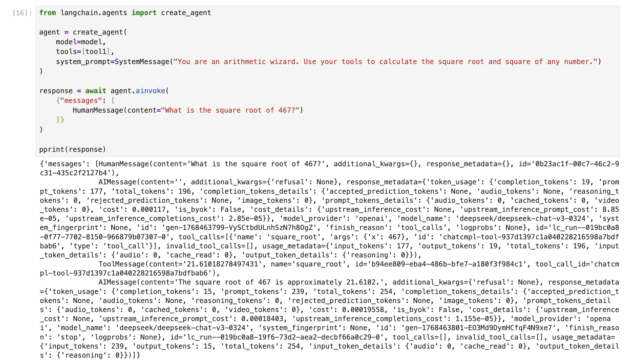Screen dimensions: 625x364
Task: Click the 'await' keyword
Action: pyautogui.click(x=96, y=91)
